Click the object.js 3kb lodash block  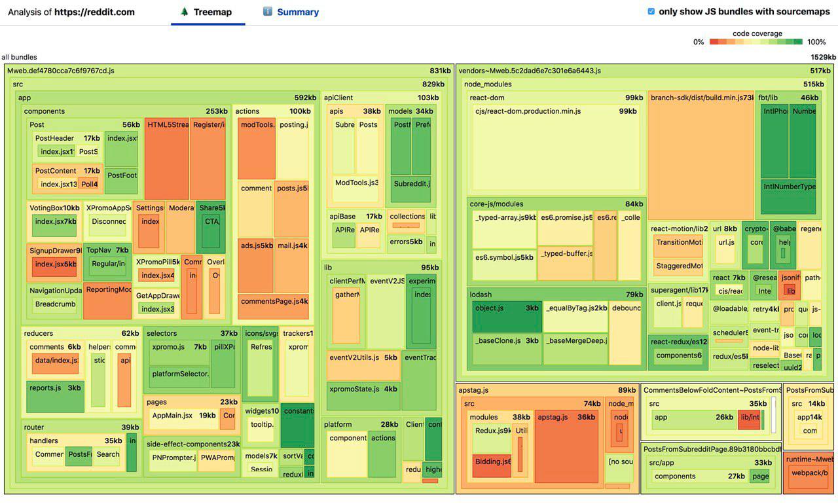tap(507, 316)
